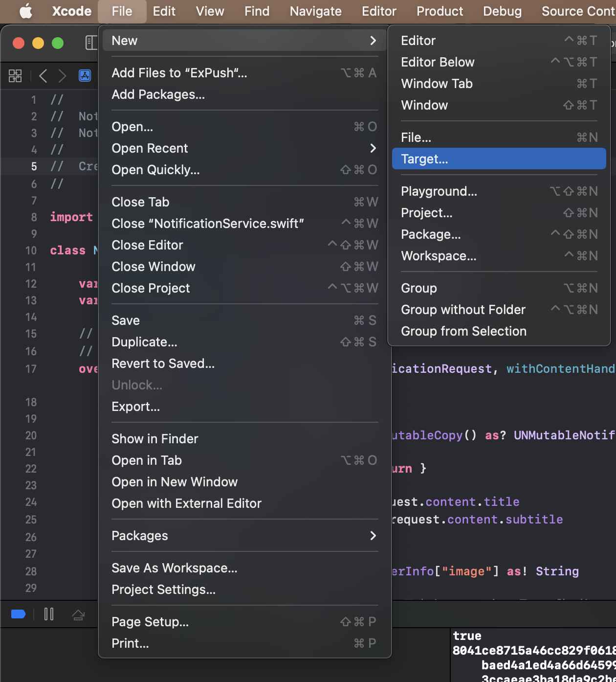
Task: Open the Find menu
Action: pos(257,11)
